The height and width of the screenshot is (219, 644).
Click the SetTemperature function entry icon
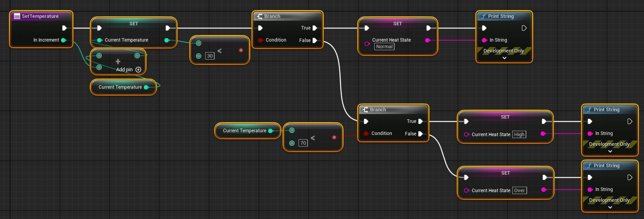(x=17, y=16)
